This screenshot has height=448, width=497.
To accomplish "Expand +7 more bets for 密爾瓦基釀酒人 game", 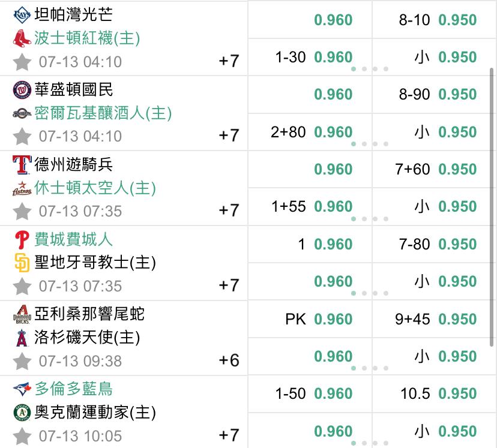I will 229,136.
